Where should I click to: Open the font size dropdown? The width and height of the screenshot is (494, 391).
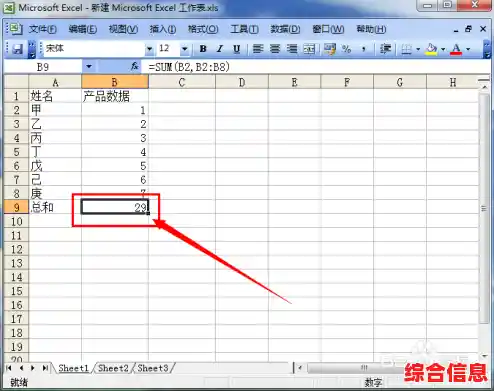pos(184,49)
